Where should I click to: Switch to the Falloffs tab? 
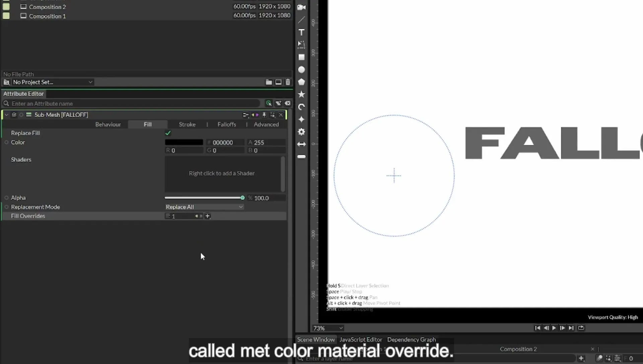(x=227, y=124)
